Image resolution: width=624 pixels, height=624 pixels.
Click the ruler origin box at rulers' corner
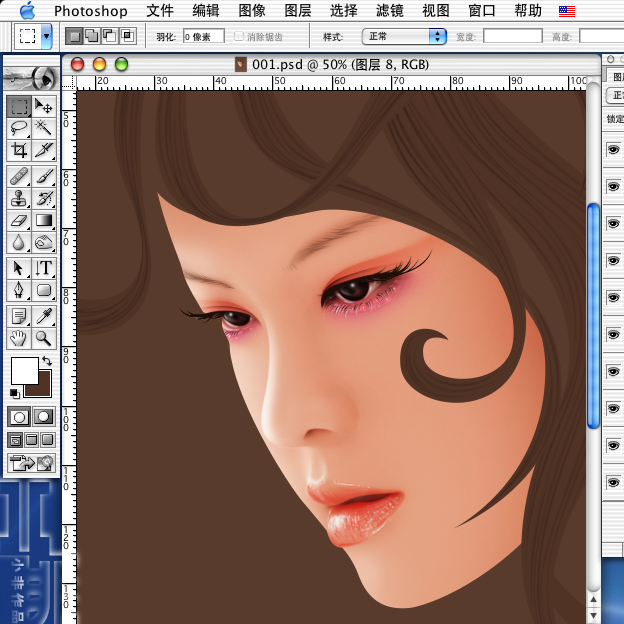pyautogui.click(x=69, y=82)
